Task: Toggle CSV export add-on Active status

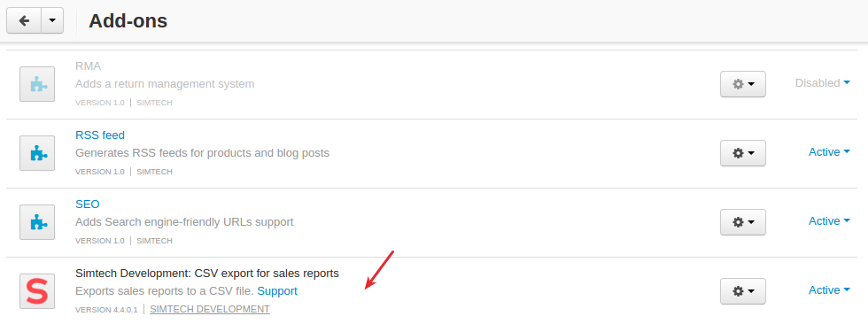Action: coord(829,290)
